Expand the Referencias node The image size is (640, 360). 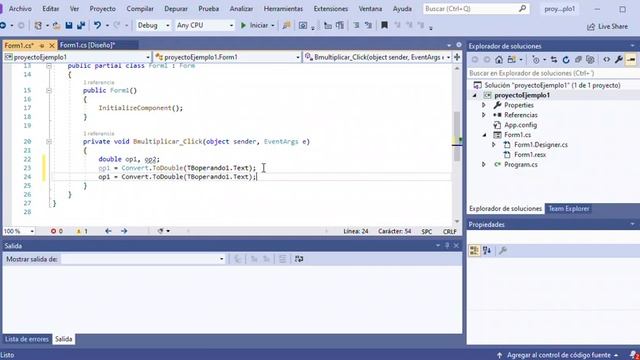[484, 115]
